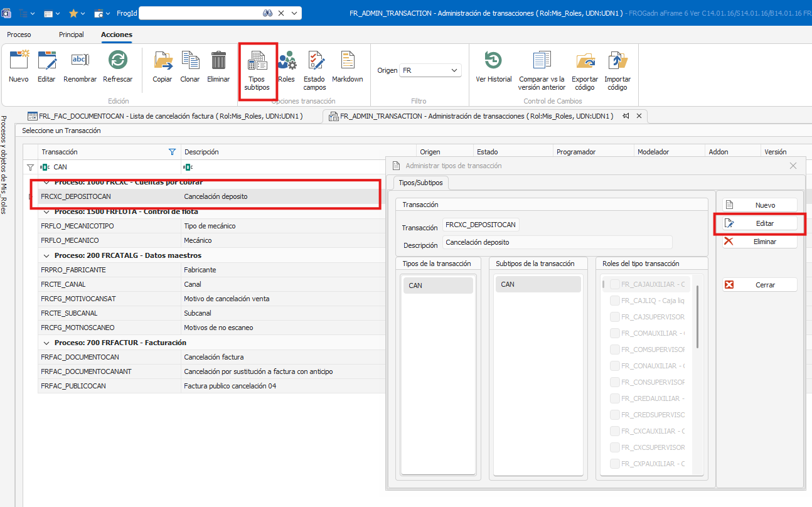Open Tipos subtipos from the ribbon
Screen dimensions: 812x507
[x=257, y=61]
